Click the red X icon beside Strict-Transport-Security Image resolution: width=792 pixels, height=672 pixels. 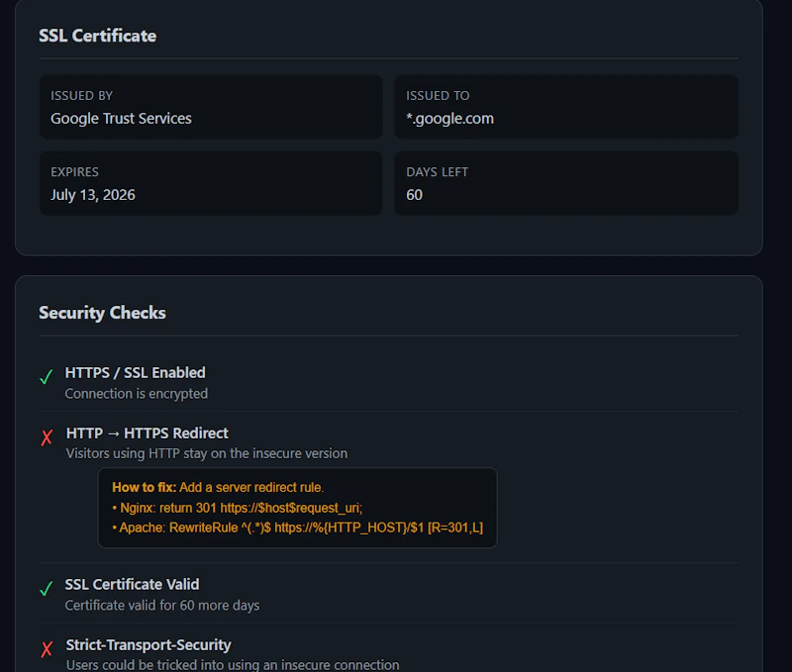point(47,649)
